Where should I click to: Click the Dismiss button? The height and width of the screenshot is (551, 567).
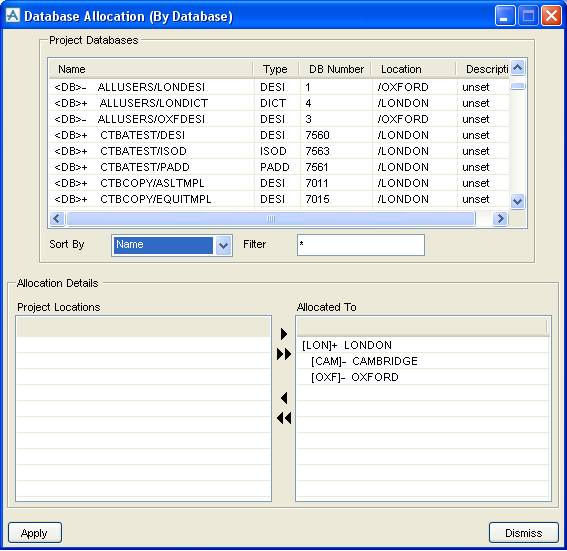click(524, 533)
